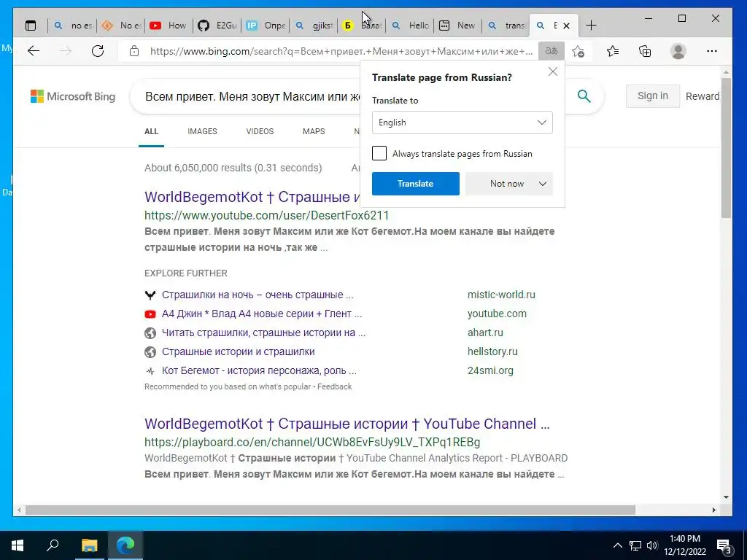This screenshot has height=560, width=747.
Task: Open the playboard.co channel URL
Action: pyautogui.click(x=312, y=442)
